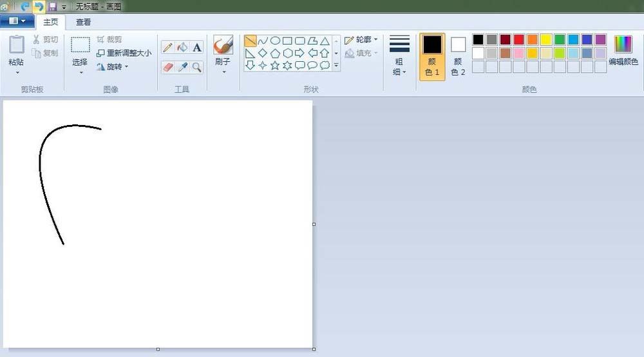The height and width of the screenshot is (357, 644).
Task: Select the Oval shape
Action: (275, 41)
